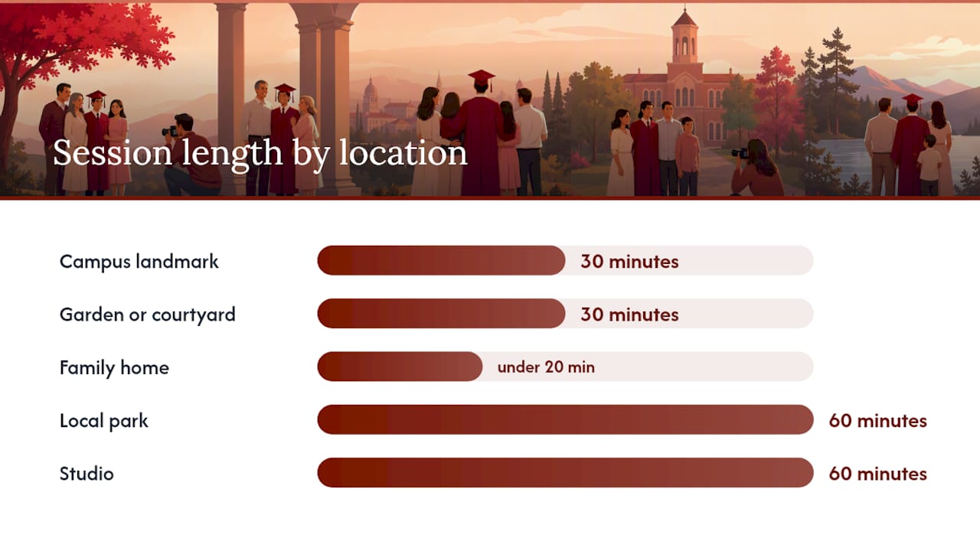Image resolution: width=980 pixels, height=551 pixels.
Task: Select the Campus landmark label
Action: [139, 261]
